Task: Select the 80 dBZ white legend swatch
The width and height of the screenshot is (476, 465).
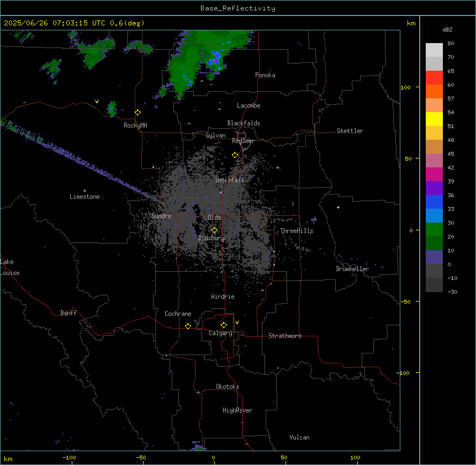Action: click(434, 50)
